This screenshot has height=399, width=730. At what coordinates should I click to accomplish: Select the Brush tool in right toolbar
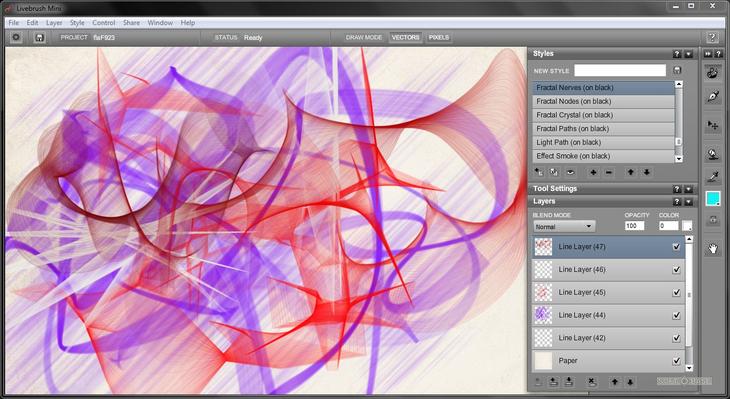(713, 73)
